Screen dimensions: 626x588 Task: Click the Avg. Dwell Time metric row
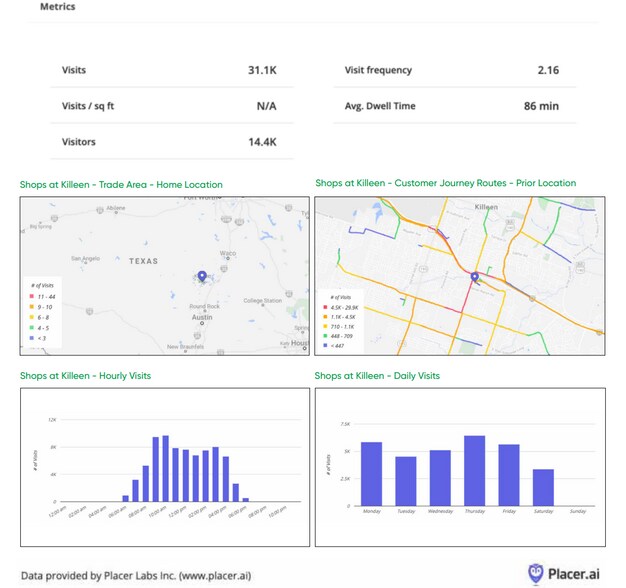[452, 106]
